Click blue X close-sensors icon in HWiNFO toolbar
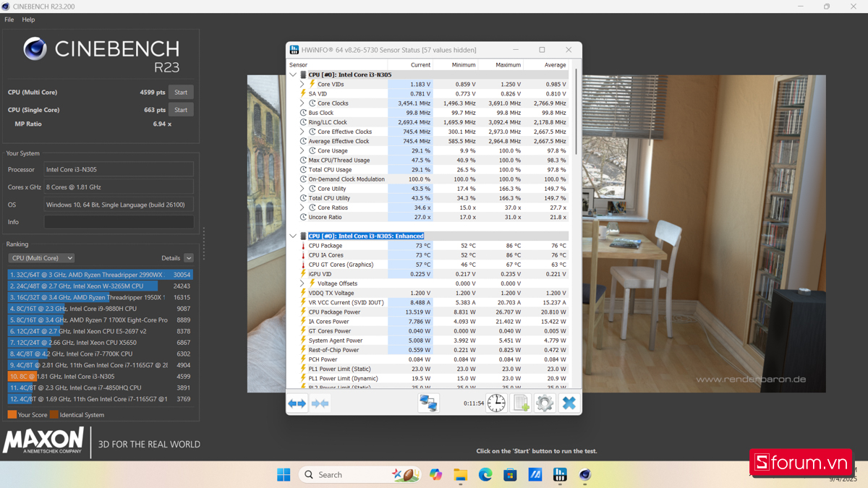This screenshot has width=868, height=488. 569,403
